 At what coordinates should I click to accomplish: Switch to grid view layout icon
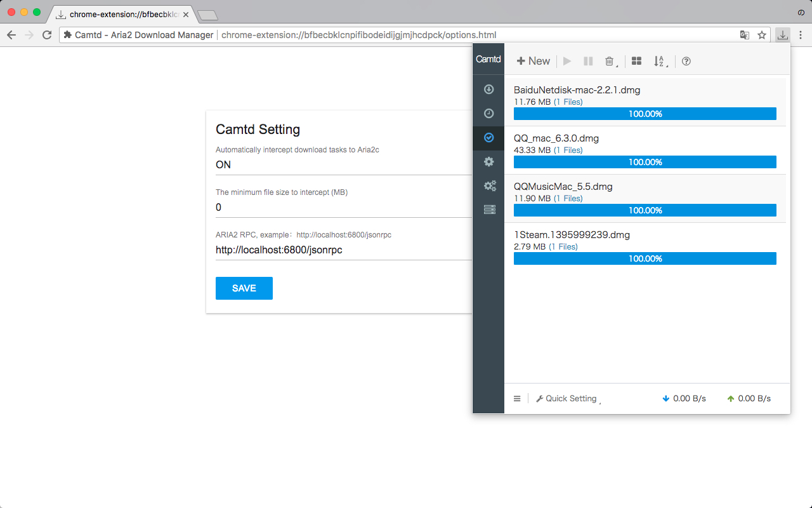click(x=636, y=61)
